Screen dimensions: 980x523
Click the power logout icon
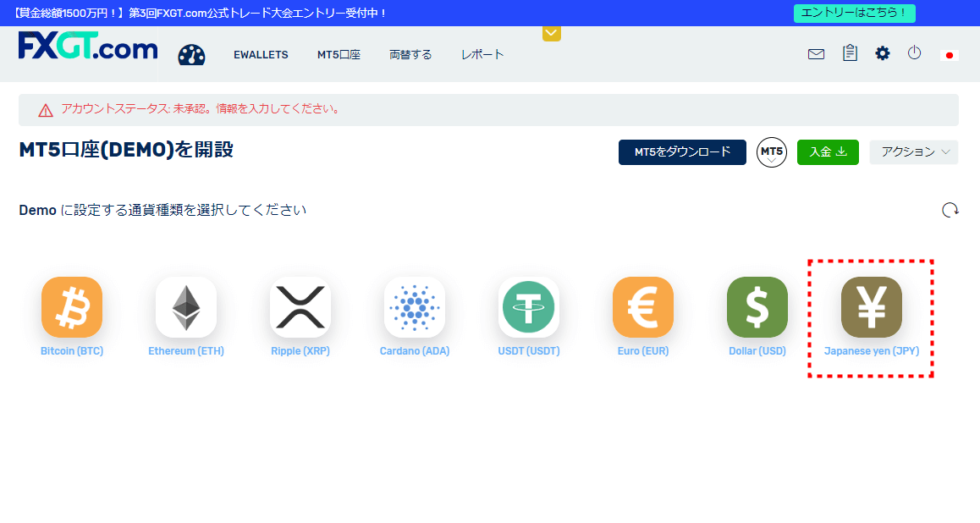pos(914,53)
